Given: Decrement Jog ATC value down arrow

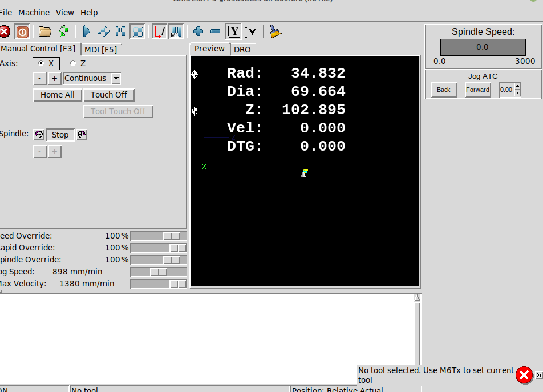Looking at the screenshot, I should pos(518,93).
